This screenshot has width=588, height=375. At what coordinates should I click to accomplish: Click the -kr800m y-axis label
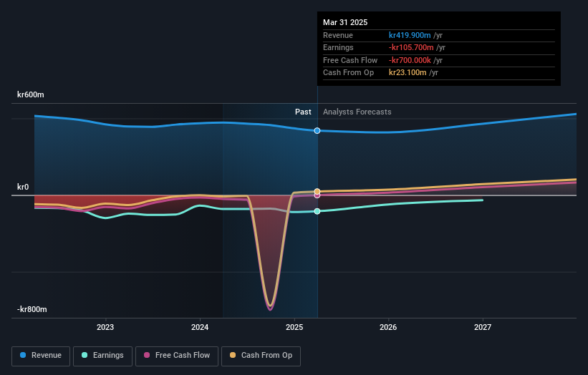[x=32, y=309]
